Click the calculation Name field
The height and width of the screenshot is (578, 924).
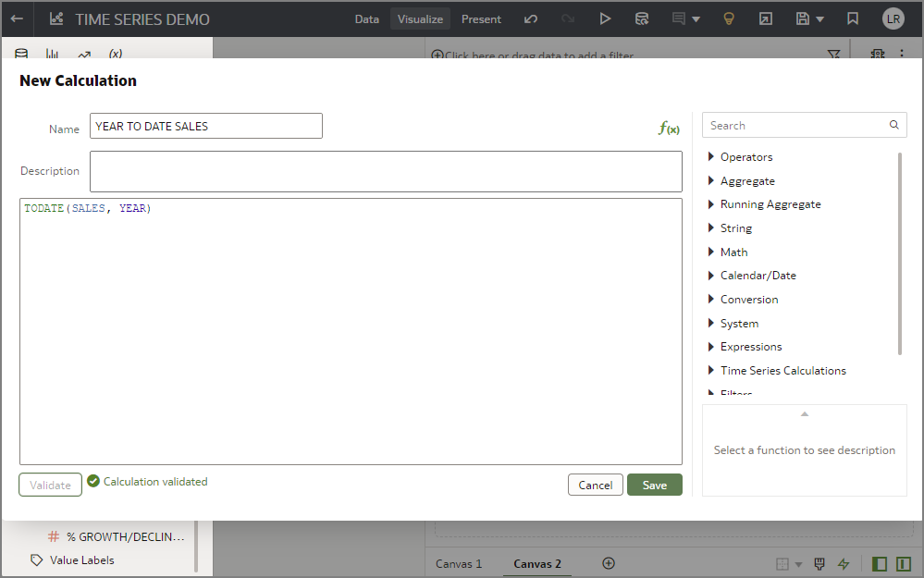(205, 126)
